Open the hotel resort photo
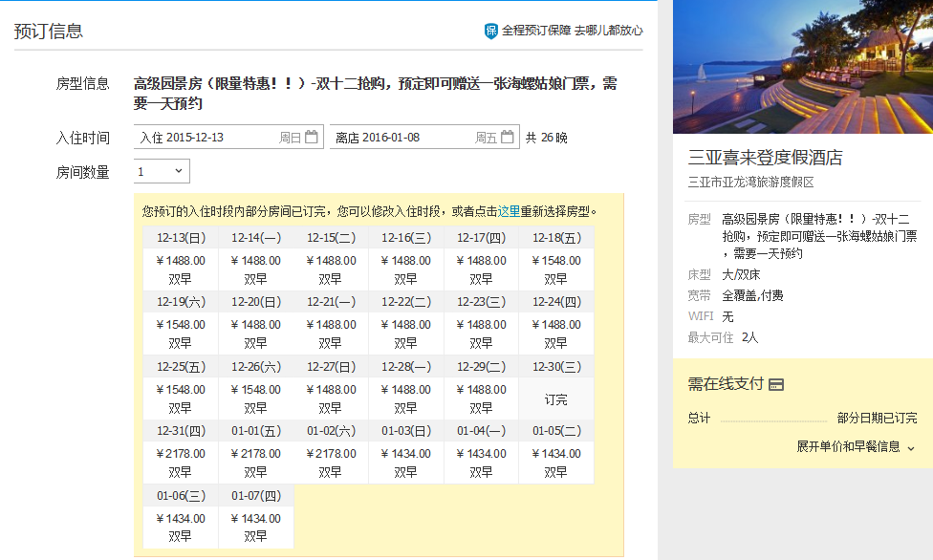The width and height of the screenshot is (933, 560). (803, 67)
